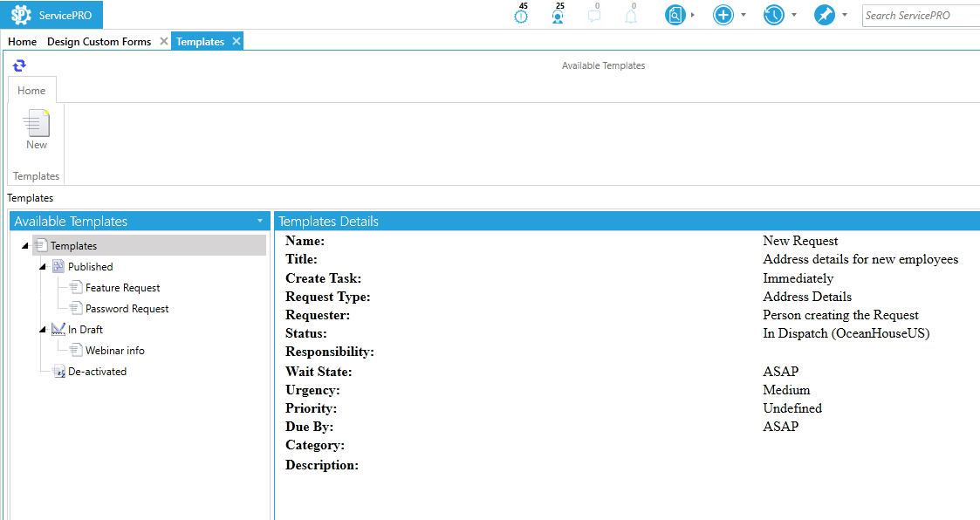
Task: Click the Templates Details panel header
Action: 627,221
